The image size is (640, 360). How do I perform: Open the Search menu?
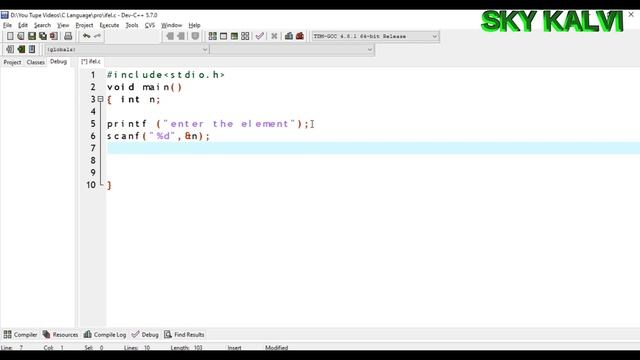coord(42,25)
